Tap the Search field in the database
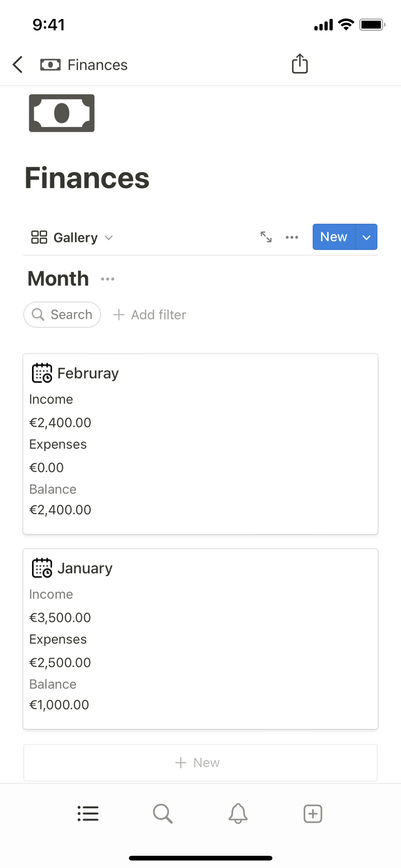The width and height of the screenshot is (401, 868). click(62, 315)
